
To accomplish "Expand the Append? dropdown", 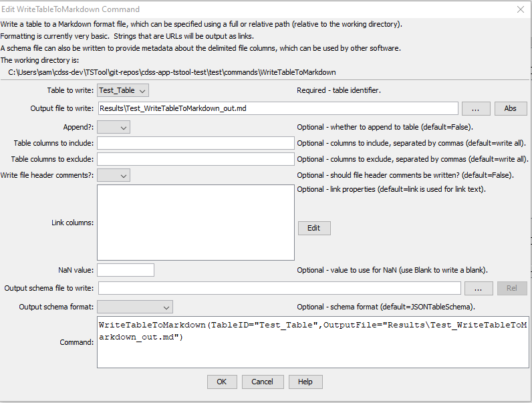I will point(114,128).
